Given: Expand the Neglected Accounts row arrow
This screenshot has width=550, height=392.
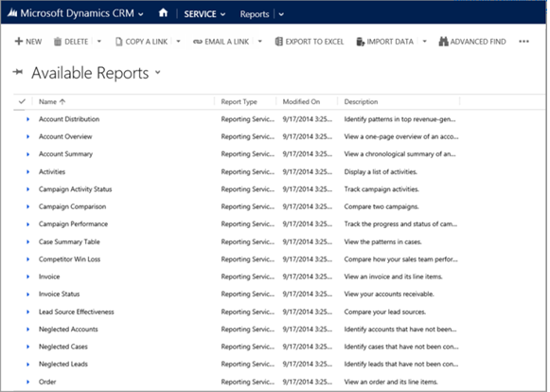Looking at the screenshot, I should [x=28, y=330].
